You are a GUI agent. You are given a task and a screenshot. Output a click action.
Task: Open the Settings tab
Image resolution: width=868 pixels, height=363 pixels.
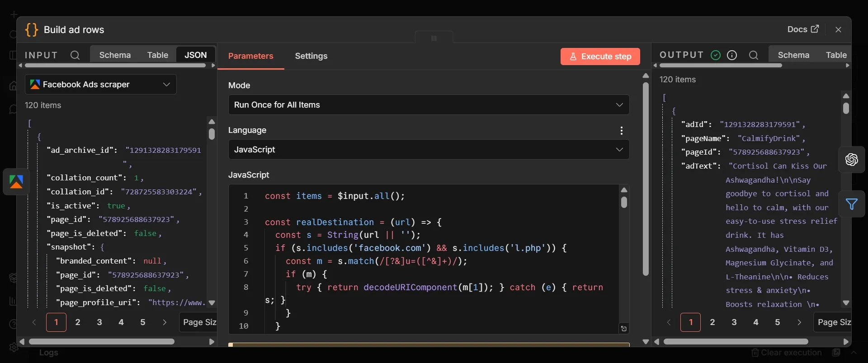(x=311, y=56)
